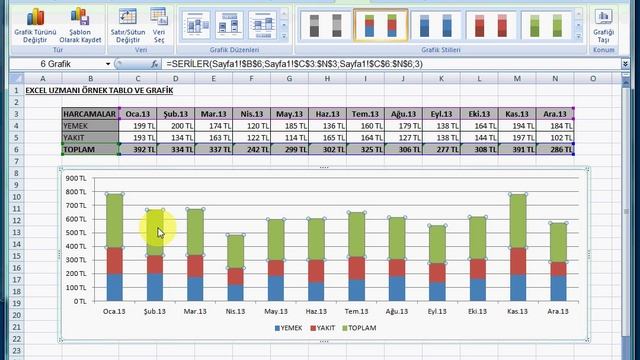Click the red Tem.13 bar segment

coord(357,269)
